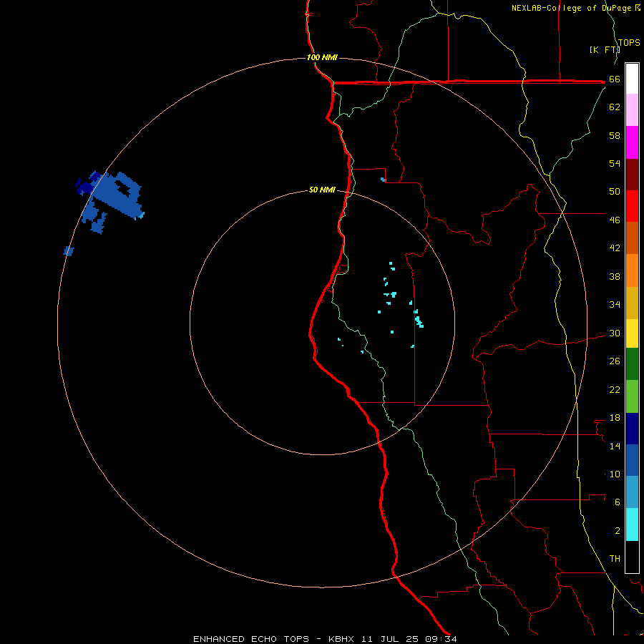Click the light green 26 kft legend swatch
The height and width of the screenshot is (644, 644).
632,396
